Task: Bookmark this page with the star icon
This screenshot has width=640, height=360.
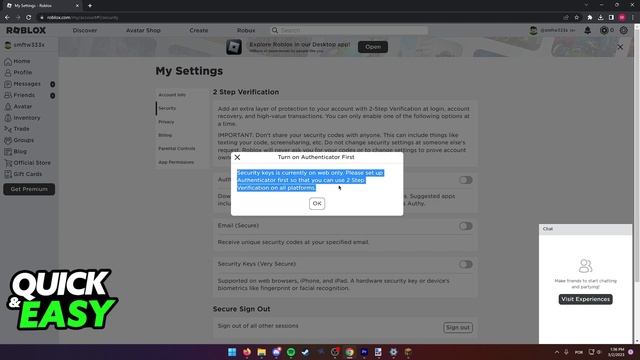Action: 576,18
